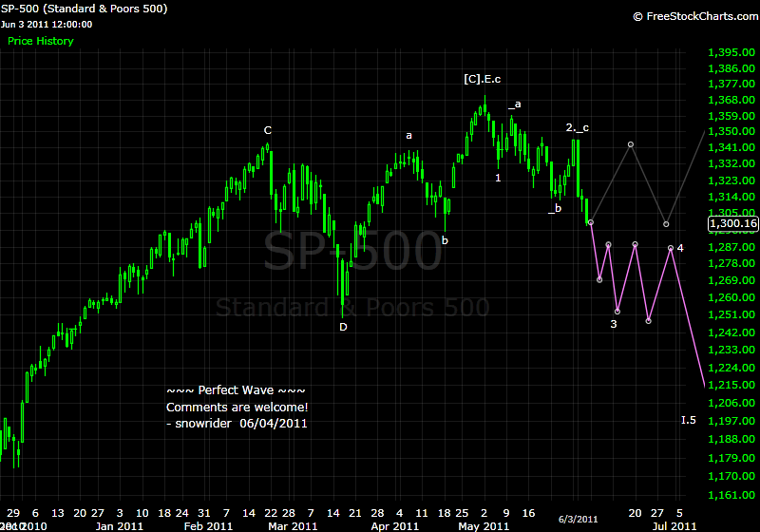The width and height of the screenshot is (760, 532).
Task: Click the 1,278.00 price axis label
Action: [731, 263]
